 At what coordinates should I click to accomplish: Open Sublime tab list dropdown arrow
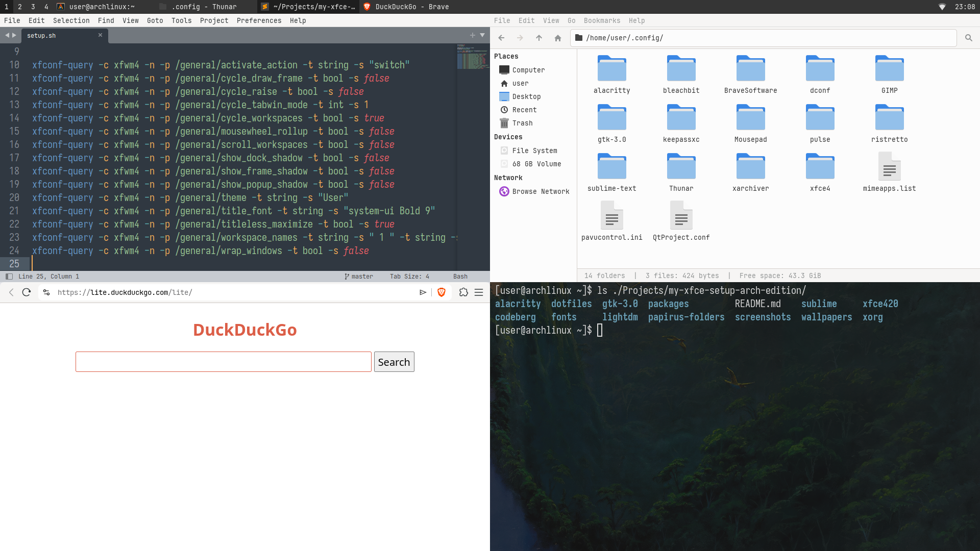tap(482, 35)
